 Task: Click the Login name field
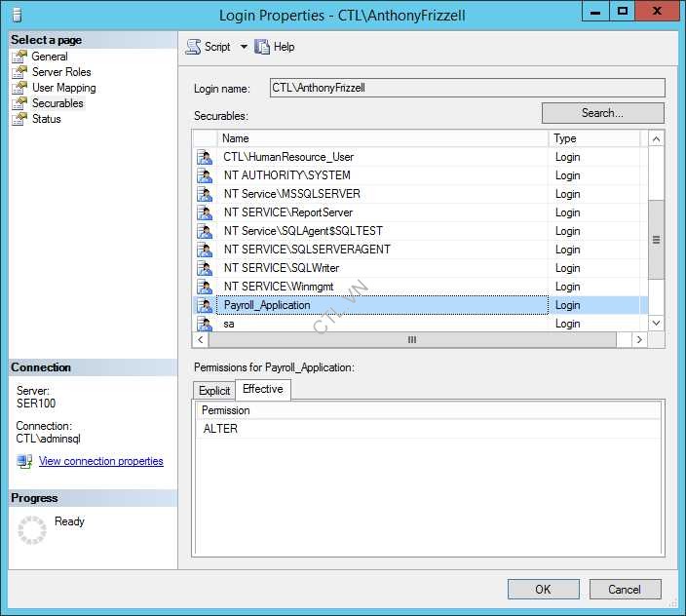[x=467, y=88]
